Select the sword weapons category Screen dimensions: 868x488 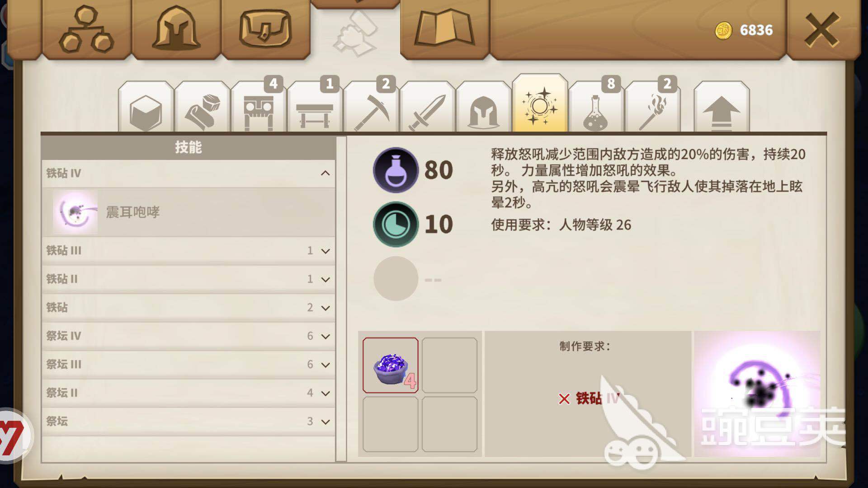(427, 108)
